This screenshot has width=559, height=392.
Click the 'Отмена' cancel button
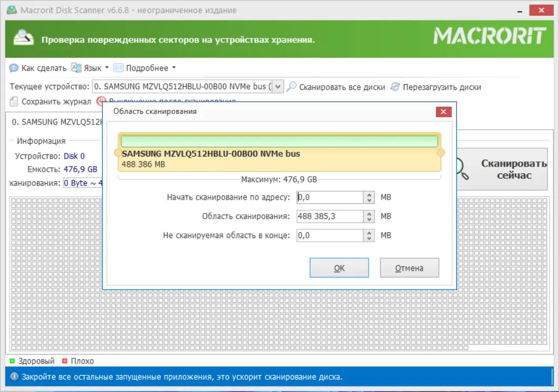[x=409, y=267]
